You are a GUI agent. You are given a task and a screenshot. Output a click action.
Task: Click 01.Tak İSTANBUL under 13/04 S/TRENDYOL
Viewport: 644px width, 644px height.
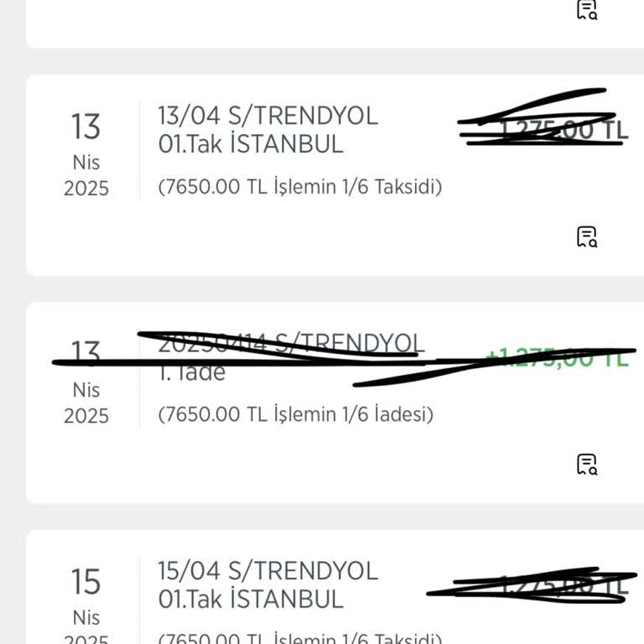[x=251, y=144]
